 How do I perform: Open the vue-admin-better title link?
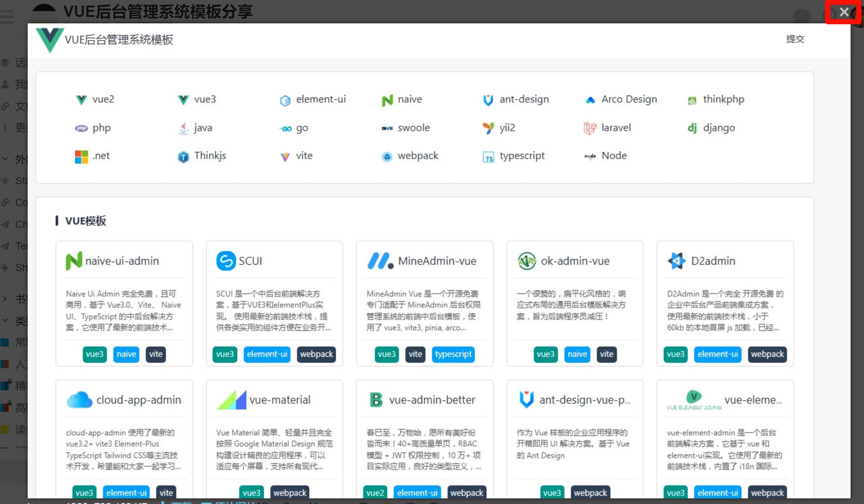click(x=432, y=400)
